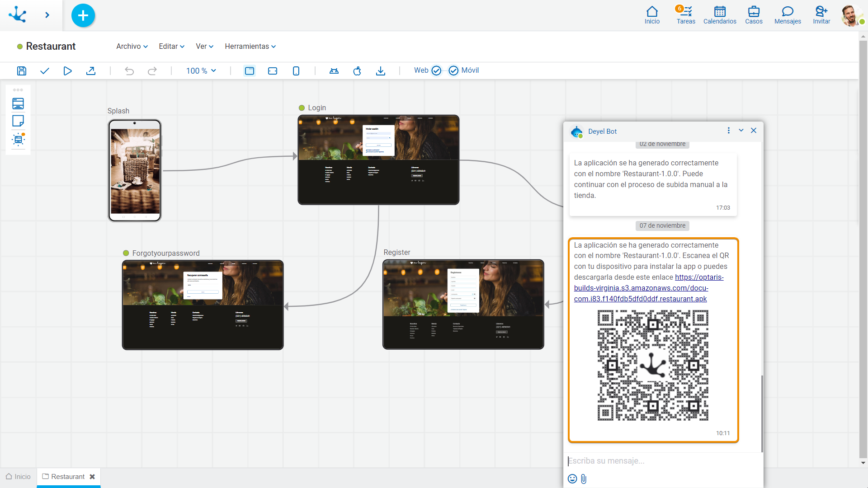Open the Archivo menu
The width and height of the screenshot is (868, 488).
click(132, 46)
